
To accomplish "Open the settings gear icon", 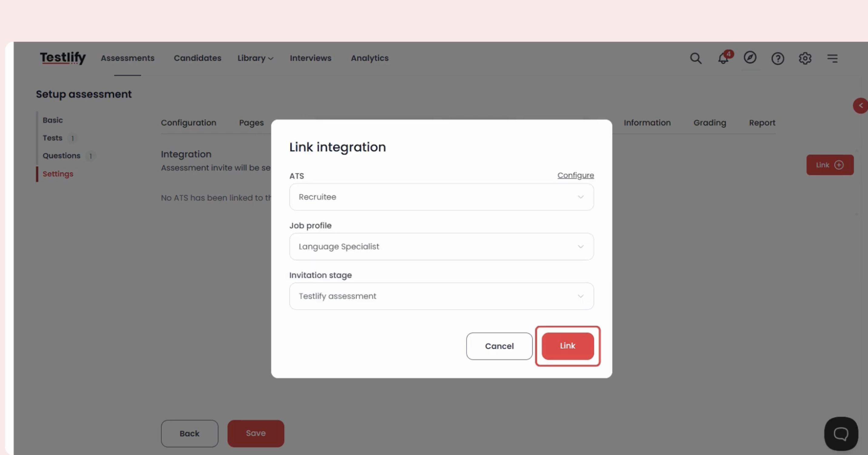I will click(805, 58).
